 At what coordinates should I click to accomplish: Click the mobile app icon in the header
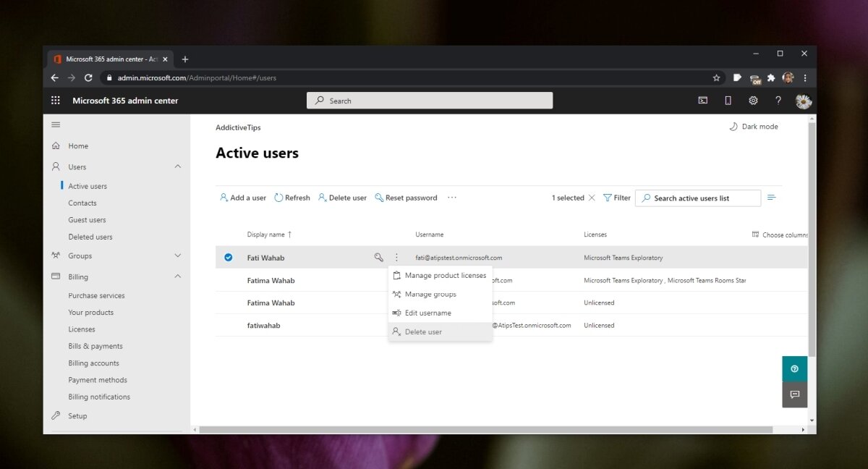point(728,101)
